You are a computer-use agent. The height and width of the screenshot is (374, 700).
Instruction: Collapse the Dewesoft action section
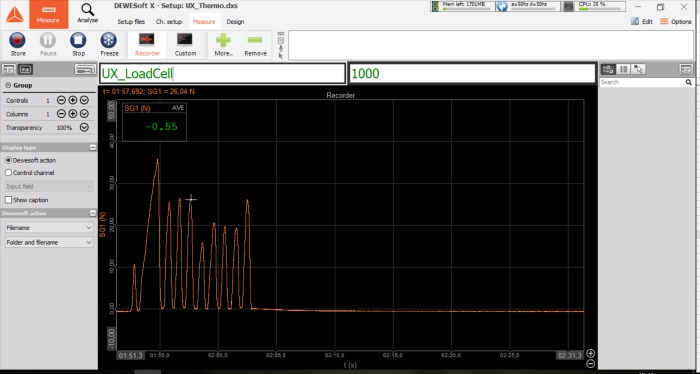click(92, 213)
